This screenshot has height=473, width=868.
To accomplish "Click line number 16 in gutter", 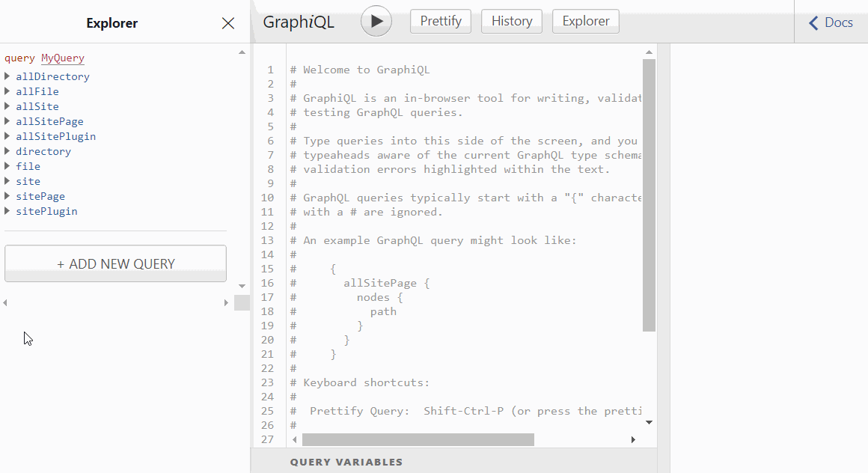I will pos(267,283).
